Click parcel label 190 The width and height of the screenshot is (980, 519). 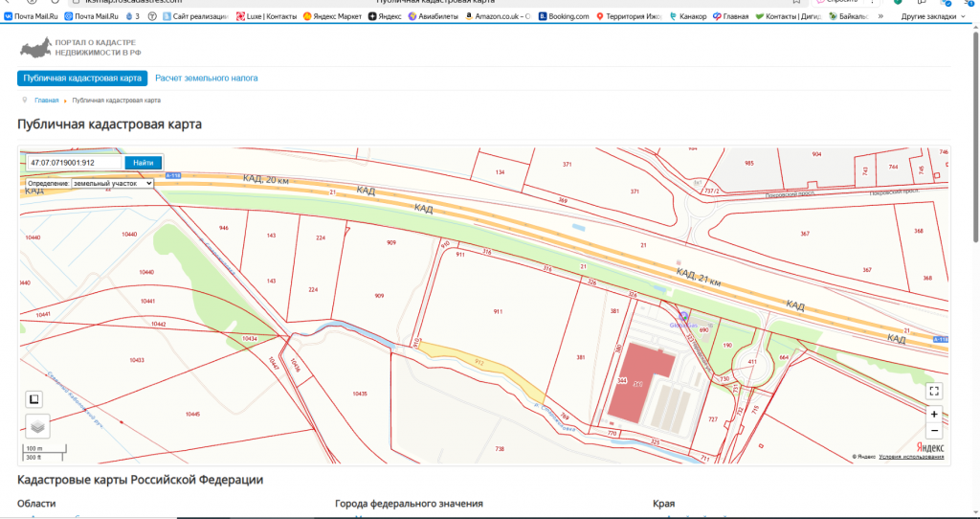click(727, 345)
